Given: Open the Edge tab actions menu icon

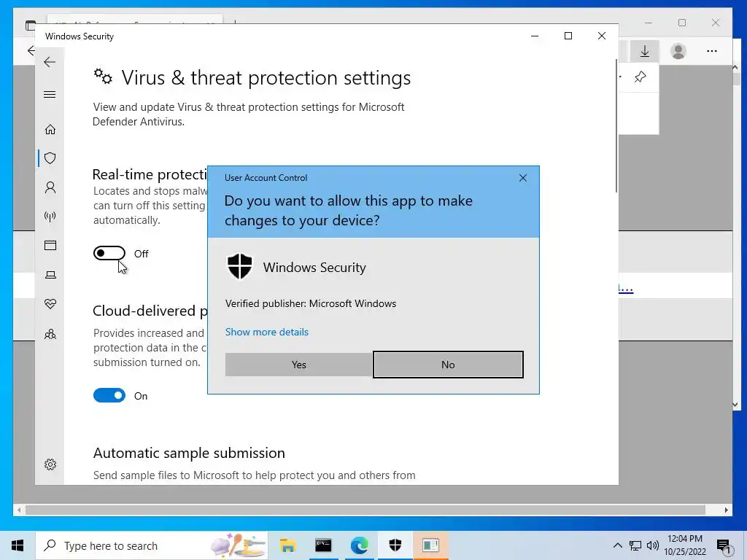Looking at the screenshot, I should click(30, 26).
